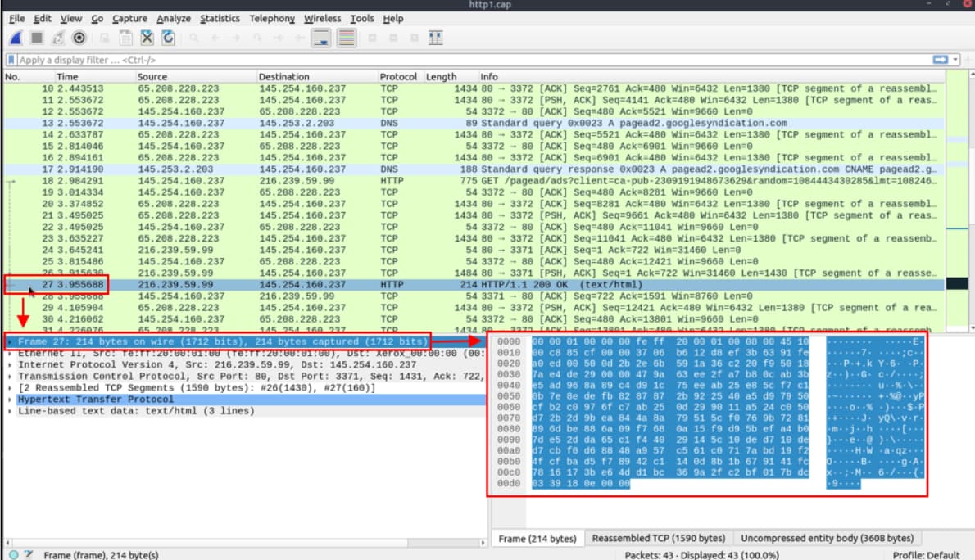The width and height of the screenshot is (975, 560).
Task: Jump to first packet icon
Action: point(278,38)
